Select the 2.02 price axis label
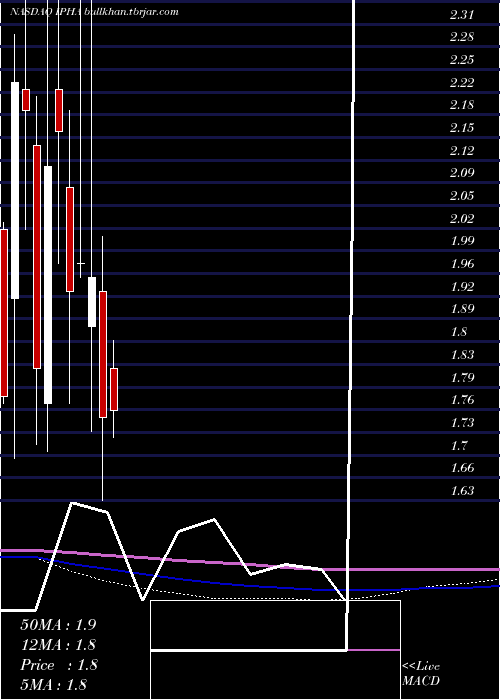This screenshot has height=700, width=500. [x=461, y=218]
